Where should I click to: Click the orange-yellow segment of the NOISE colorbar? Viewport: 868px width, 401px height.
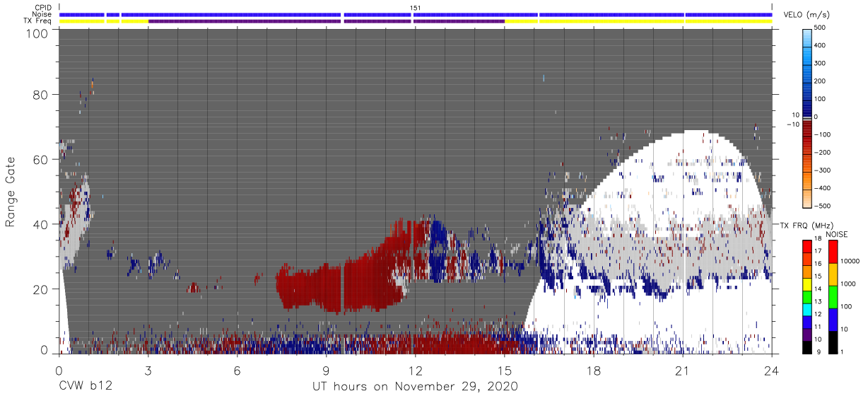[832, 274]
